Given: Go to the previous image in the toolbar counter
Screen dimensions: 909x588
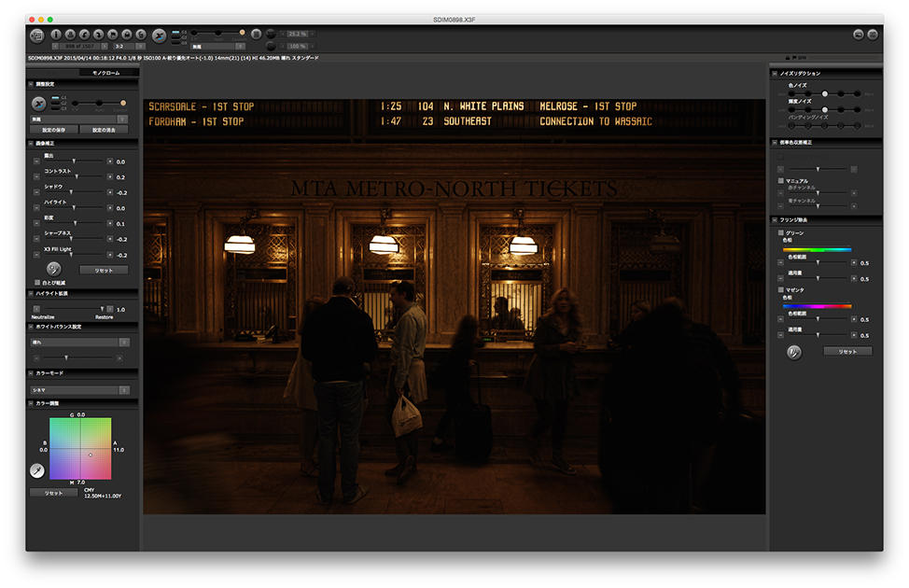Looking at the screenshot, I should point(55,46).
